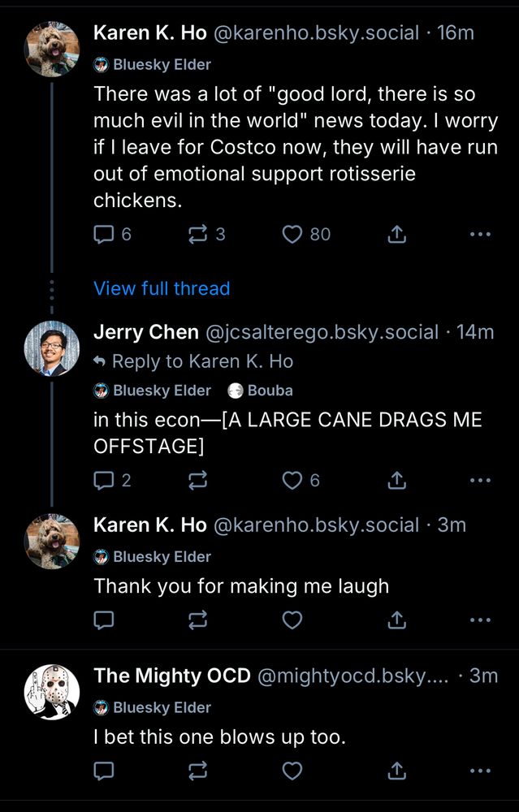Repost The Mighty OCD's post

pyautogui.click(x=197, y=771)
